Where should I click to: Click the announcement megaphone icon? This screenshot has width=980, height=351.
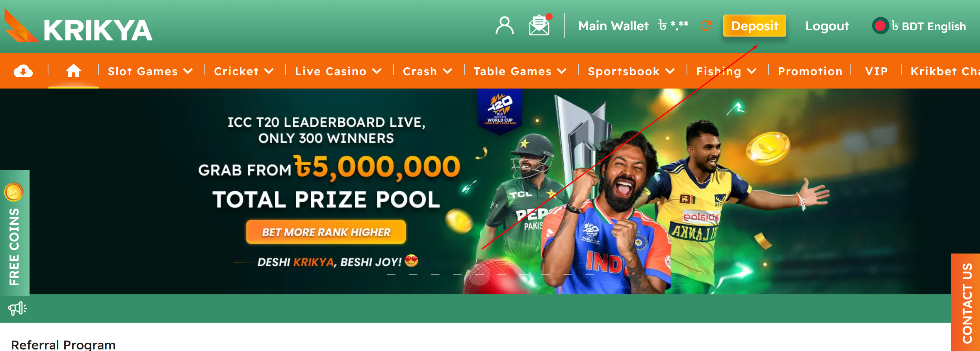[17, 309]
